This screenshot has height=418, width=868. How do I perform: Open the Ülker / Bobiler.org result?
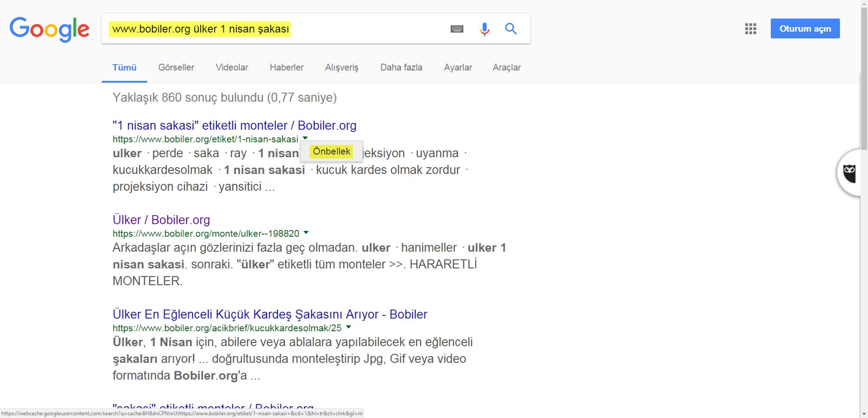point(161,220)
